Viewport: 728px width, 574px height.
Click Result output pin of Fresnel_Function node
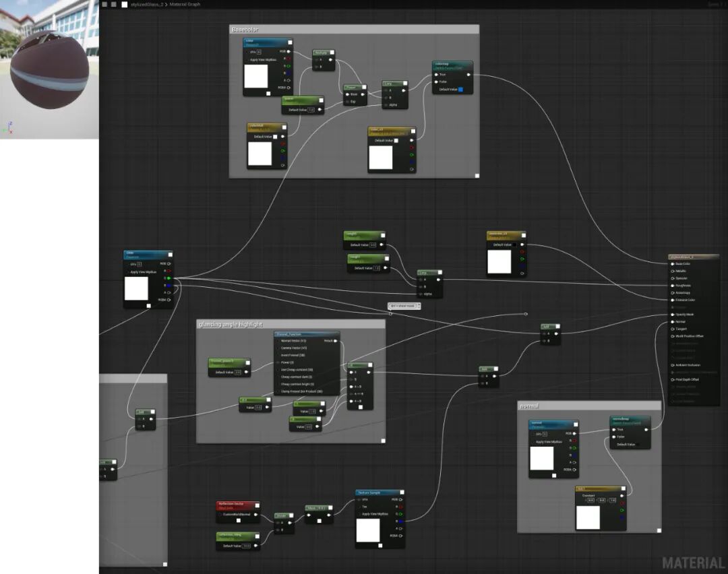336,341
